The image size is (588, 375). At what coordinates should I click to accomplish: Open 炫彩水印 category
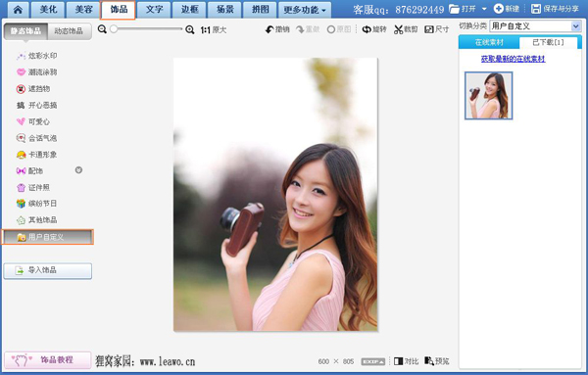(37, 56)
